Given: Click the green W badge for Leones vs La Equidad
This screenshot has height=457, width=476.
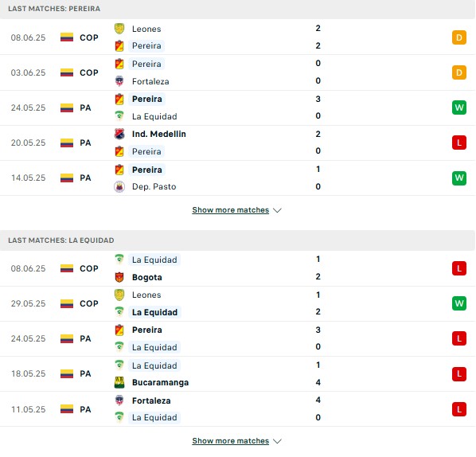Looking at the screenshot, I should 459,303.
